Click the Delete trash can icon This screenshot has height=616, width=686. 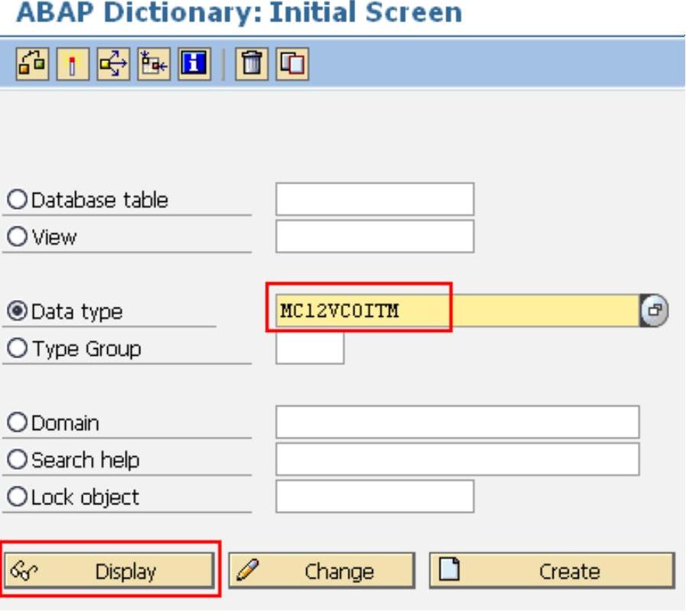point(250,64)
